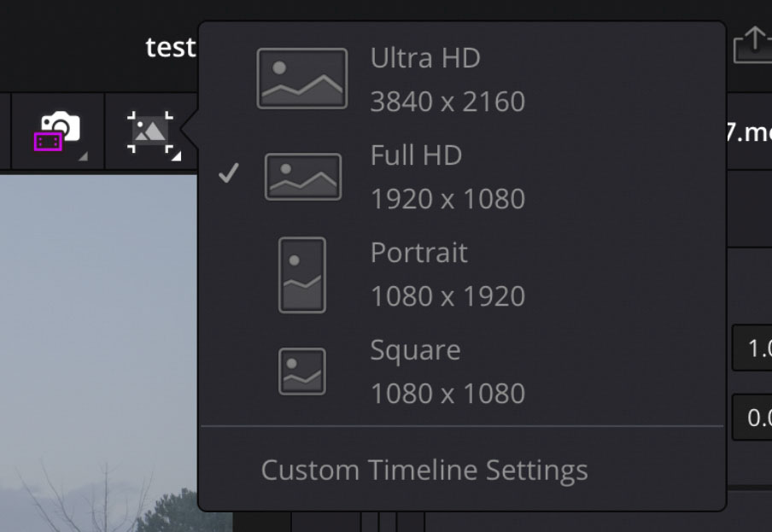Pick the Square 1080 x 1080 format
Viewport: 772px width, 532px height.
pos(462,371)
